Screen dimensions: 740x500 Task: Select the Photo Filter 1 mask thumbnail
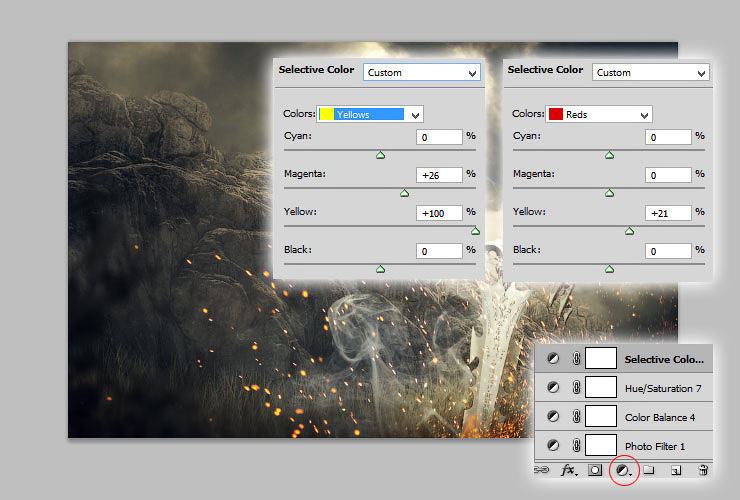coord(601,445)
